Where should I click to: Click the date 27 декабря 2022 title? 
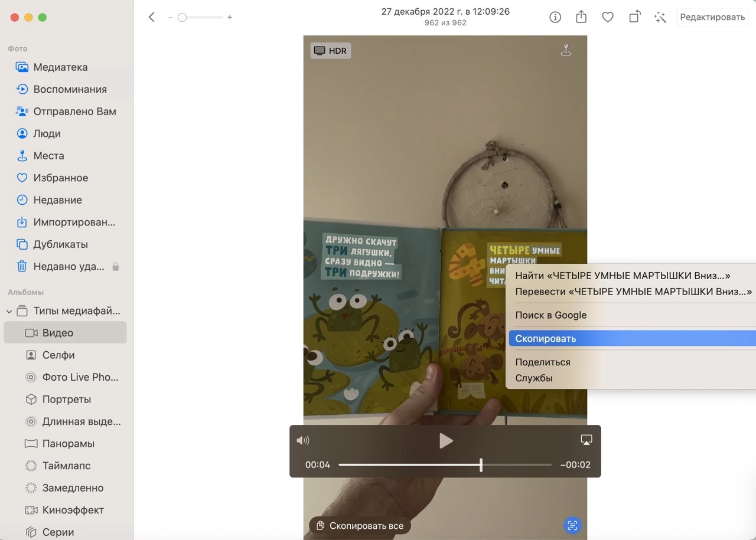(x=445, y=12)
